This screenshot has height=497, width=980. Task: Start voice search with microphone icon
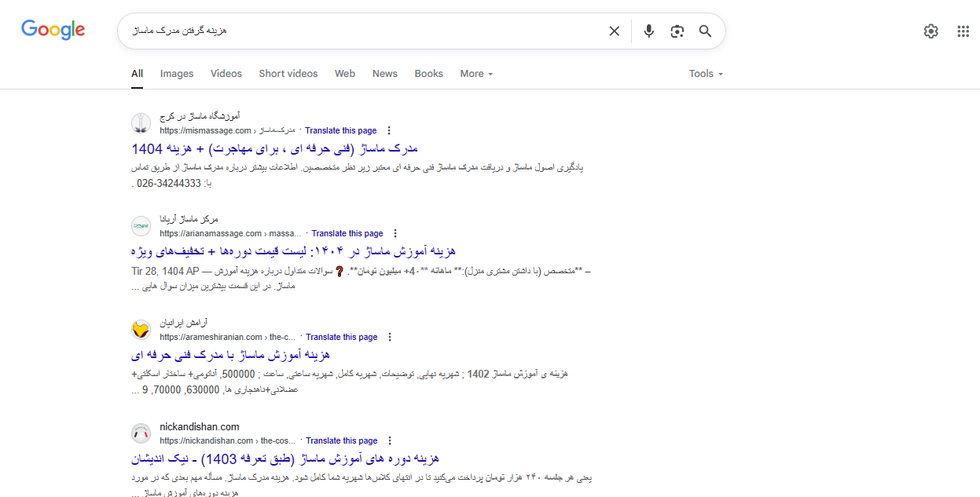(x=648, y=31)
